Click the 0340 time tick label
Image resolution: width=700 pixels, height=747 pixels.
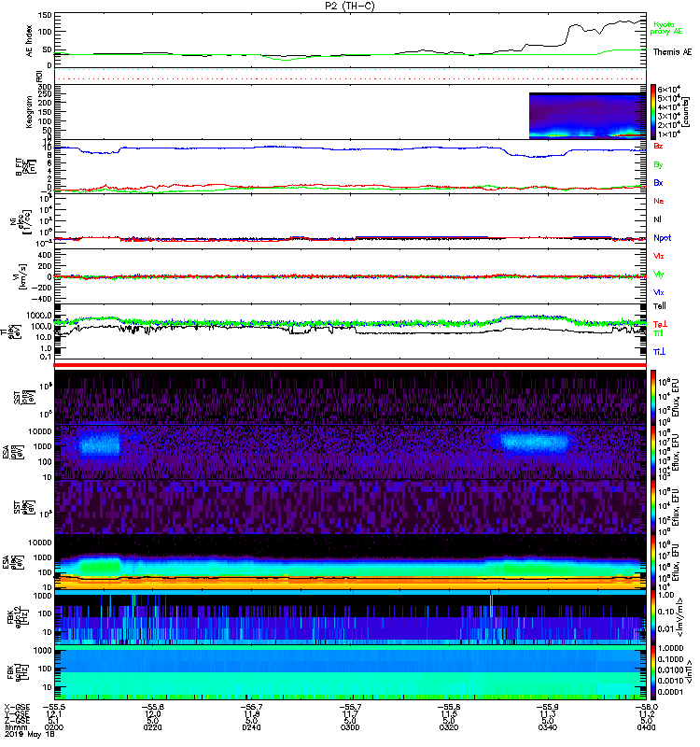pos(548,727)
